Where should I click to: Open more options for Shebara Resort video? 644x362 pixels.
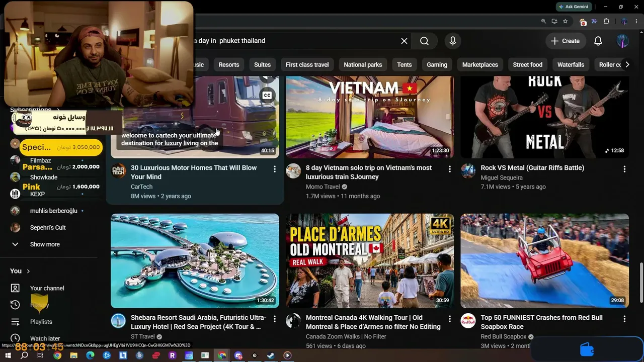(275, 319)
